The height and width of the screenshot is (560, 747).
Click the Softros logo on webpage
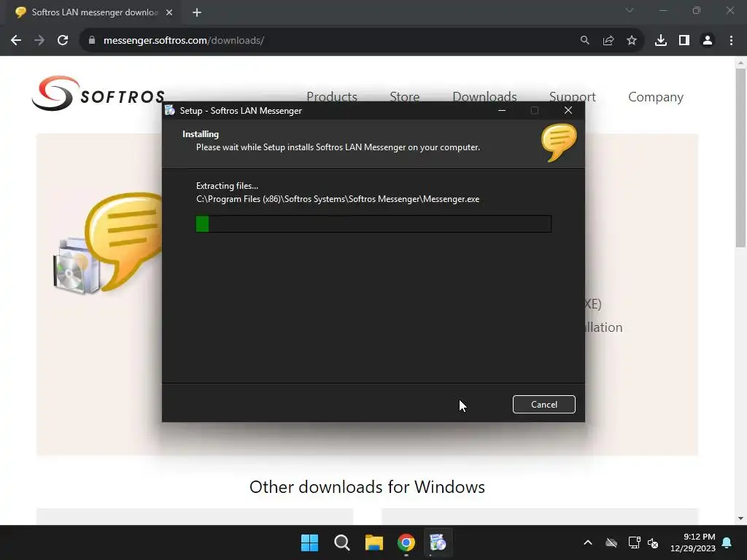click(x=98, y=93)
